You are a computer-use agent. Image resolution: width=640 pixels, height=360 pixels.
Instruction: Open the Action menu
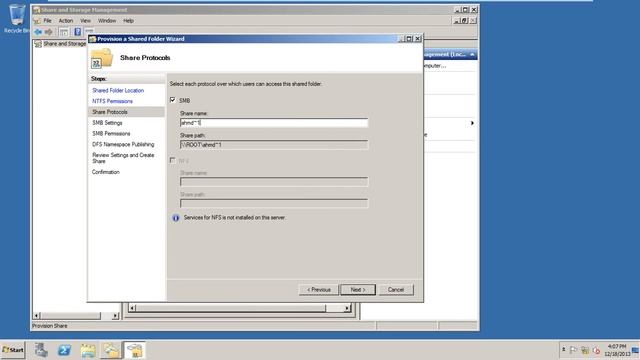(66, 20)
